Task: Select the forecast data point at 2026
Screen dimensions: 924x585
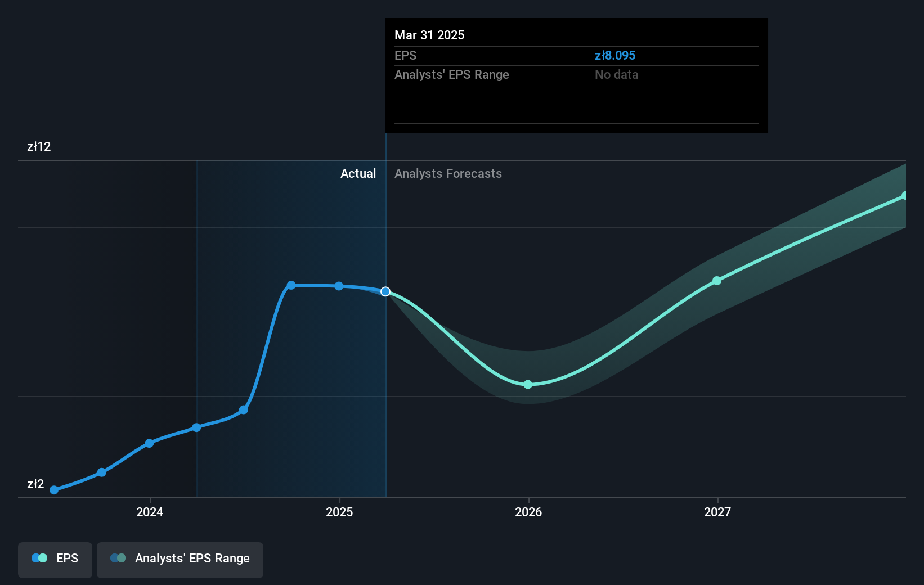Action: (x=528, y=385)
